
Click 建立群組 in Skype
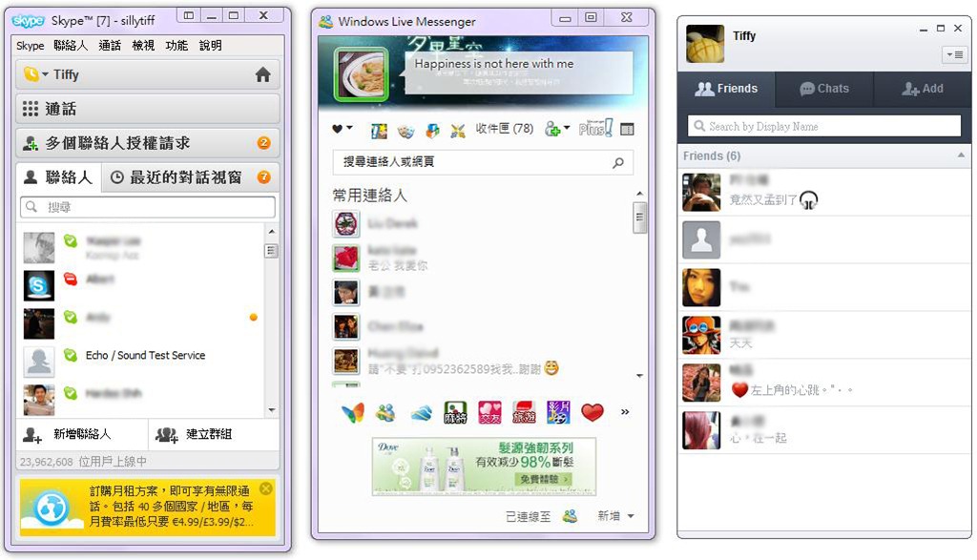click(214, 434)
